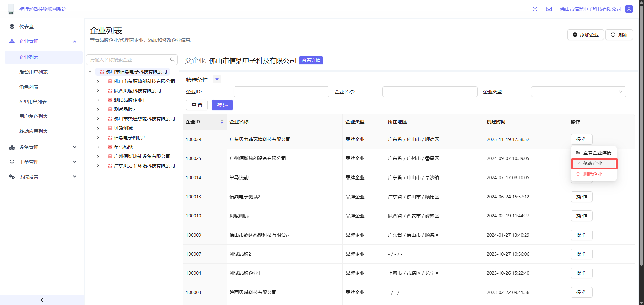Choose 删除企业 in the action menu

pos(593,174)
